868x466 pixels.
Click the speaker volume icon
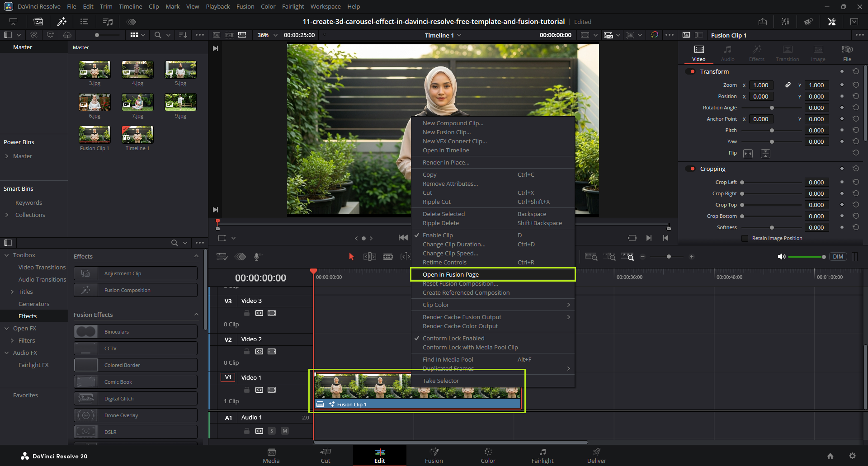[x=781, y=257]
